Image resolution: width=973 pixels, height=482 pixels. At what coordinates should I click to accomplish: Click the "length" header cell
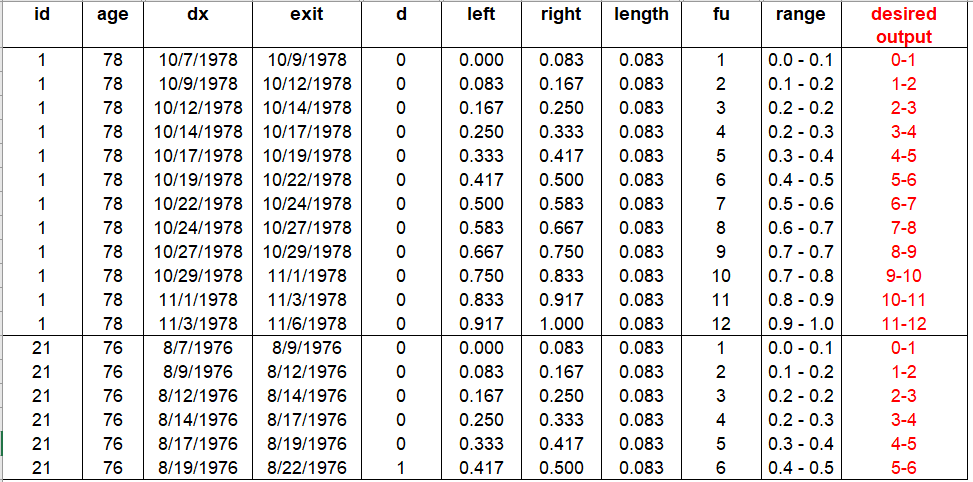(641, 15)
